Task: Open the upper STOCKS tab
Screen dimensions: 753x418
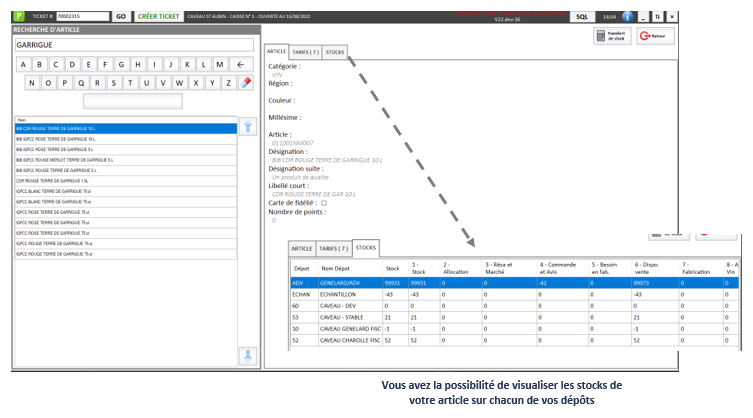Action: point(336,51)
